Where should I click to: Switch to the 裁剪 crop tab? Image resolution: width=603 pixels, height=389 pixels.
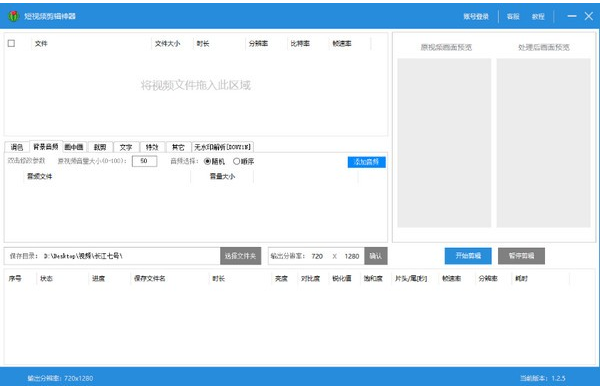(100, 147)
